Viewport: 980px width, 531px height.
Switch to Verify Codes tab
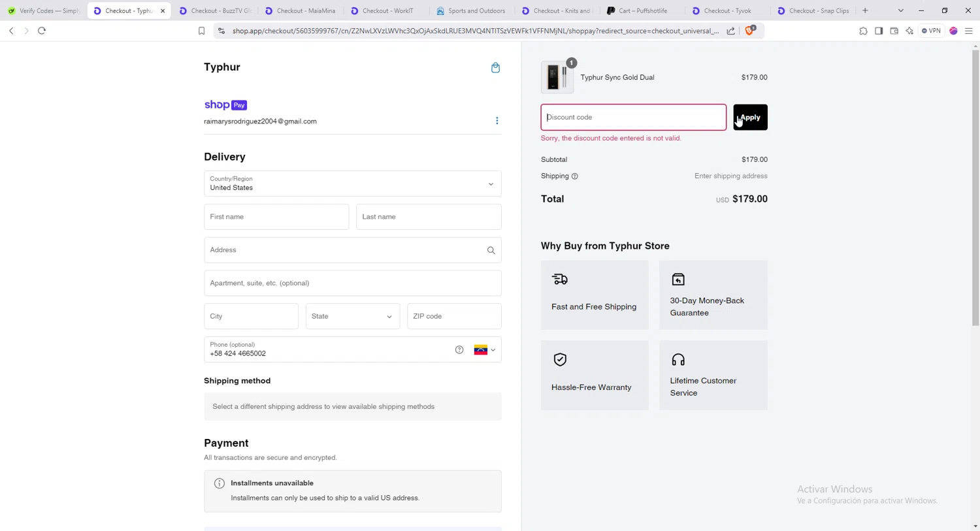[x=43, y=10]
